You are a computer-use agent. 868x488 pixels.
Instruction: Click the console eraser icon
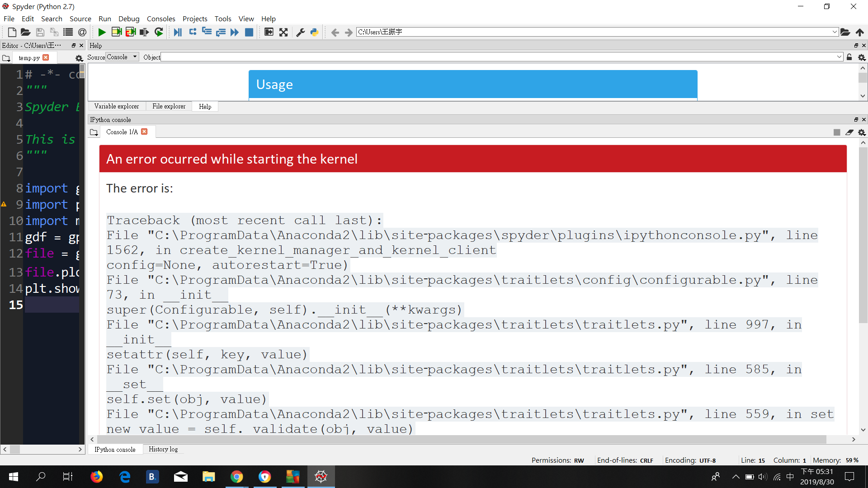pos(849,132)
